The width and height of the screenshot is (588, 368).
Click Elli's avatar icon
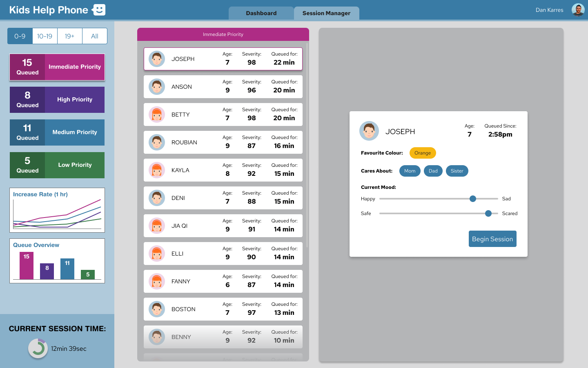tap(157, 254)
